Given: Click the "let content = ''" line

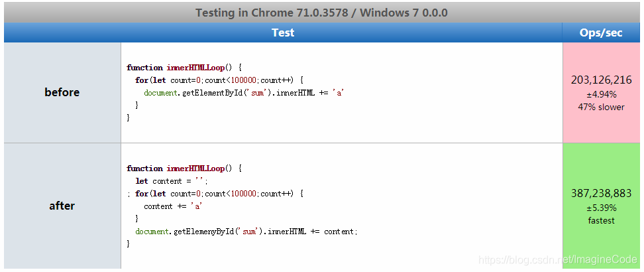Looking at the screenshot, I should click(172, 181).
